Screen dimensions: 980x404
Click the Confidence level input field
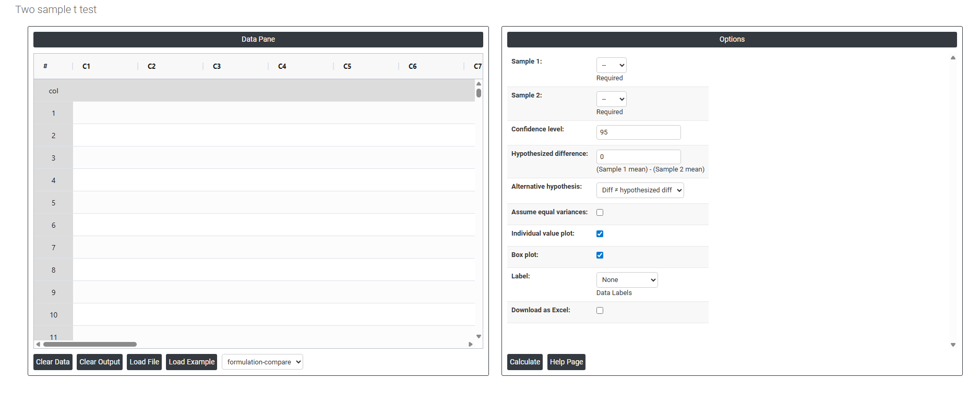(x=638, y=132)
